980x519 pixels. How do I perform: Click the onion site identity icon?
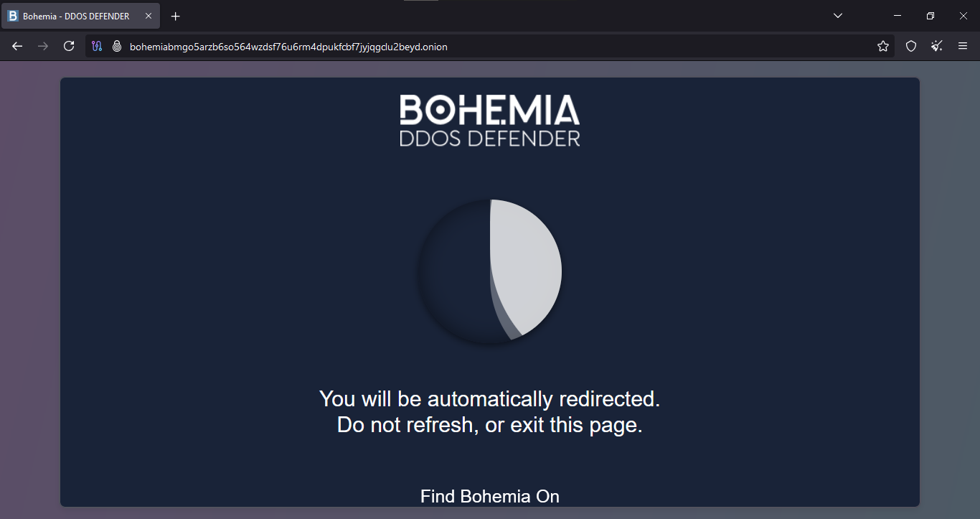(117, 46)
